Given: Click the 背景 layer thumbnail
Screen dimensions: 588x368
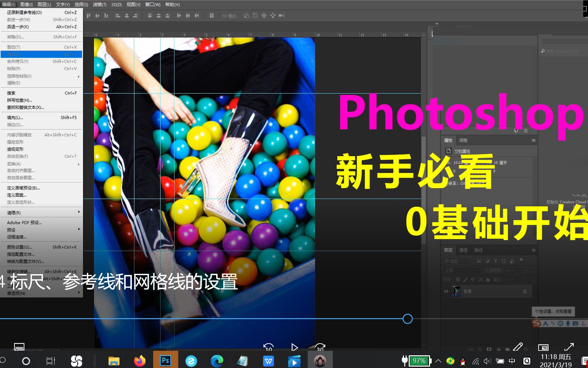Looking at the screenshot, I should click(456, 291).
